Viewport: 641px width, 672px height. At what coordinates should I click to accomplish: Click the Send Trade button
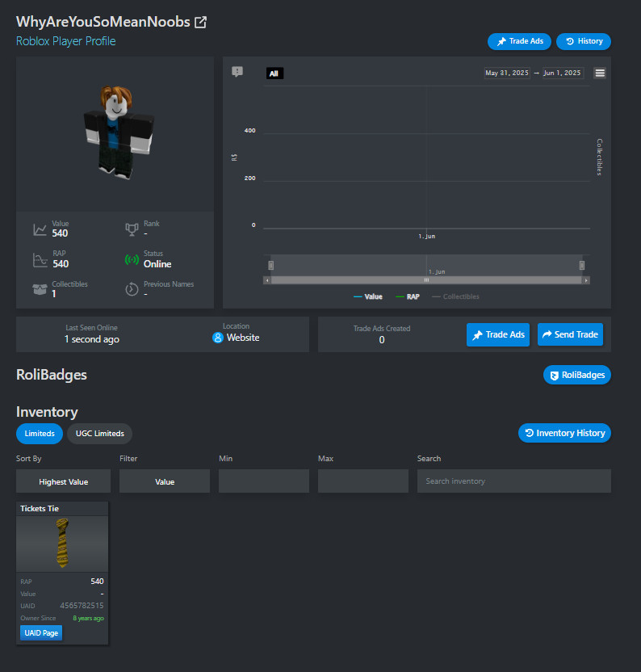570,334
